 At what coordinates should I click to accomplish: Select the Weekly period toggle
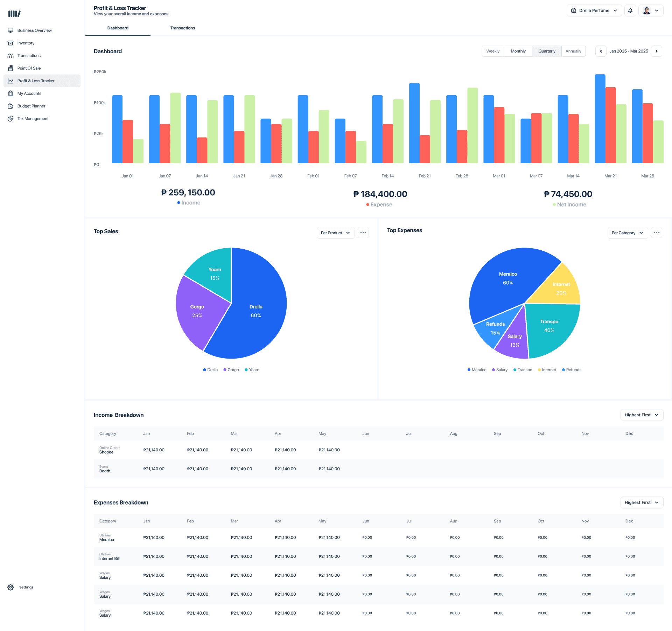coord(493,51)
